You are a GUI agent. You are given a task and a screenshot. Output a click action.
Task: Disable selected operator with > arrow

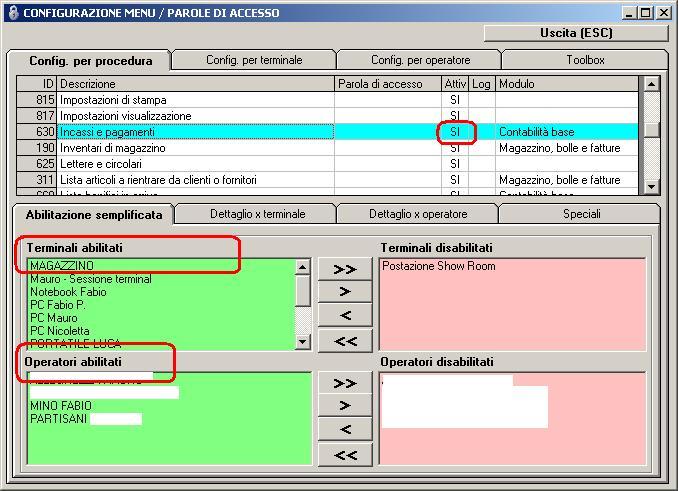tap(345, 405)
